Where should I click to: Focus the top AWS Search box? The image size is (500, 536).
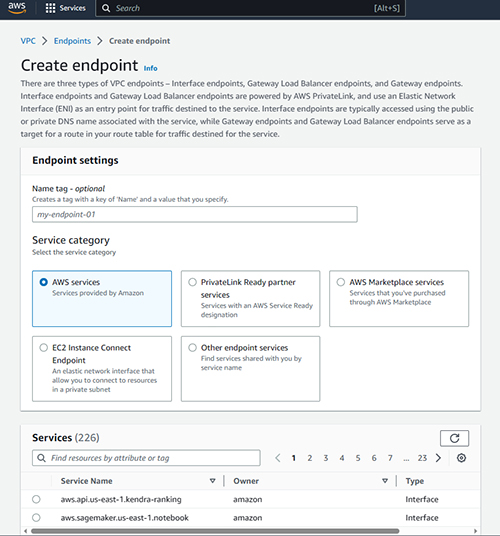tap(251, 8)
